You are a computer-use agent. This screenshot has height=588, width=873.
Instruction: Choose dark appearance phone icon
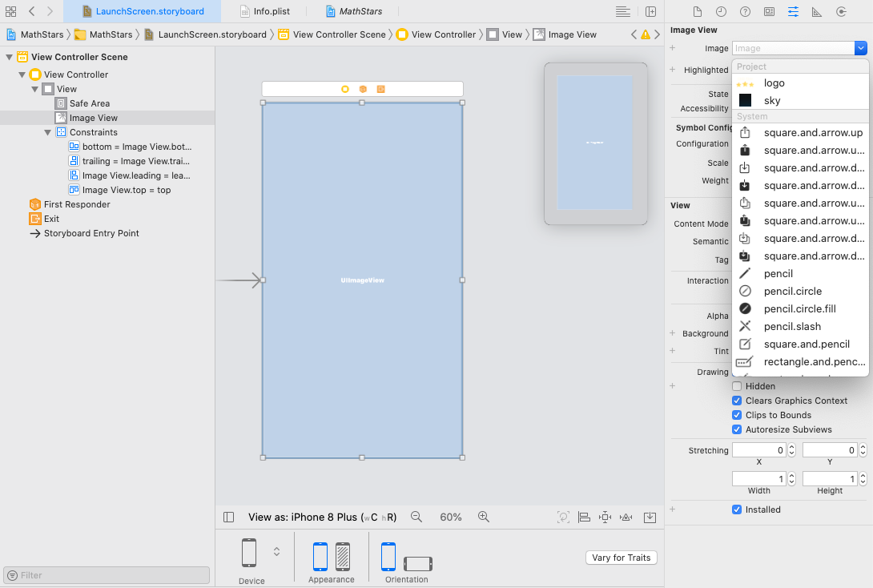tap(343, 556)
